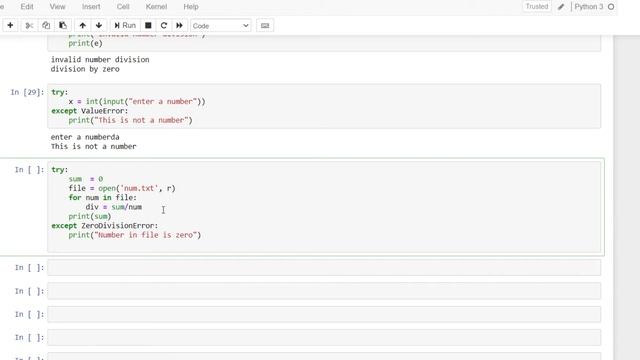
Task: Open the Edit menu
Action: (27, 7)
